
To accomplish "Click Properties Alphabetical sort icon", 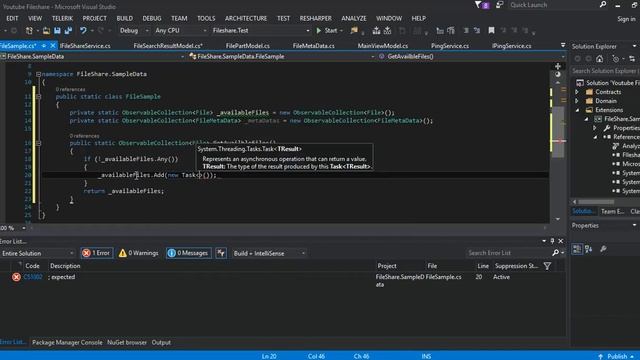I will [x=588, y=249].
